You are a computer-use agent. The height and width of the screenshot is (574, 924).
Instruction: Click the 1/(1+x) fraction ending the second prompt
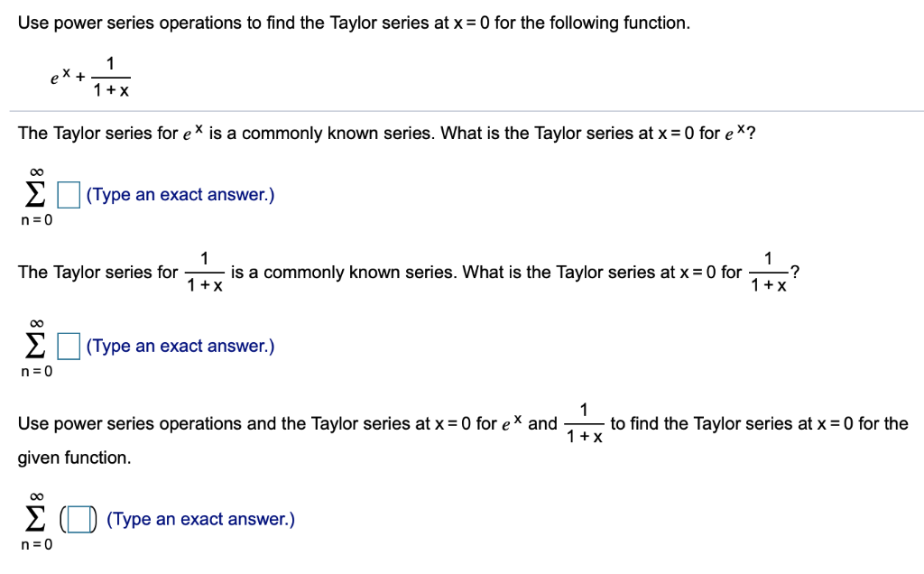[768, 272]
